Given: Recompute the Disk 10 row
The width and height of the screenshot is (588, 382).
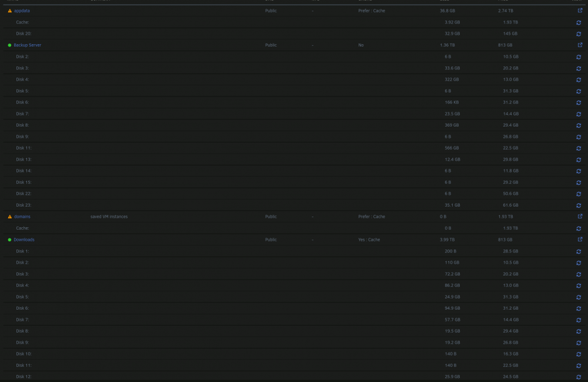Looking at the screenshot, I should (x=579, y=354).
